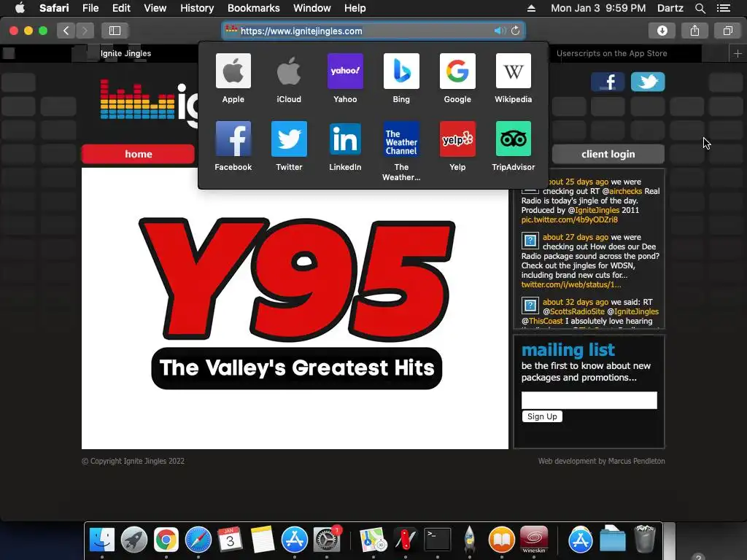Open the Apple favorite shortcut

(233, 78)
